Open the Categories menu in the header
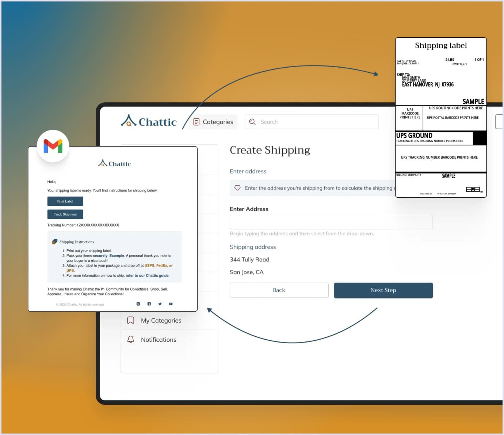504x435 pixels. point(213,122)
